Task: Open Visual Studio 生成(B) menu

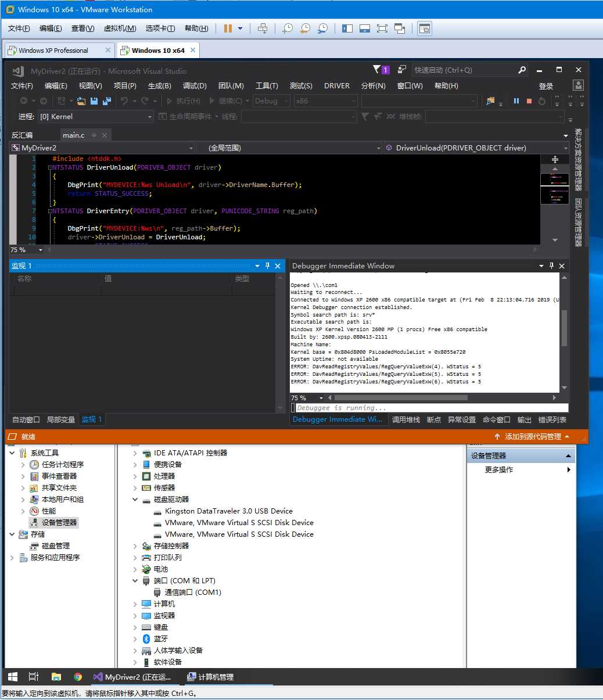Action: pos(160,85)
